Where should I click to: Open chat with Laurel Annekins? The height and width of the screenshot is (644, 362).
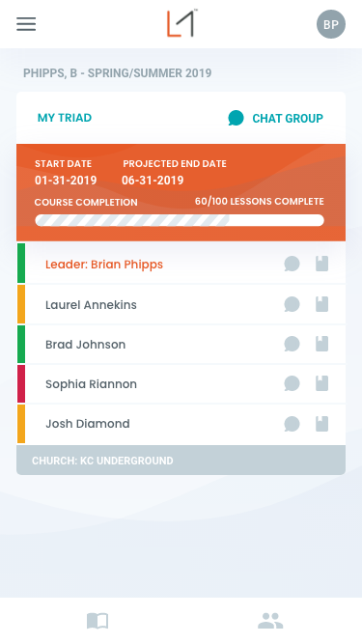(292, 305)
